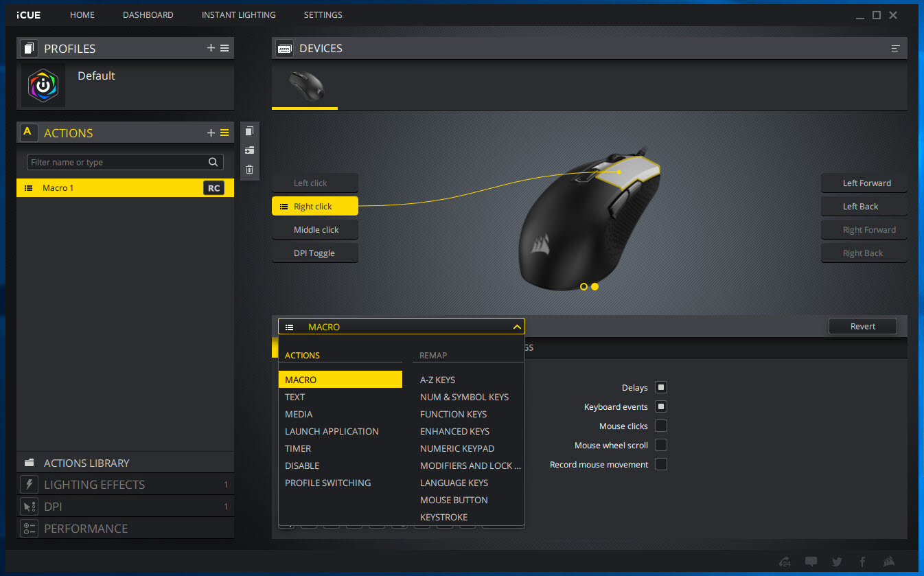The width and height of the screenshot is (924, 576).
Task: Expand the Performance section
Action: tap(125, 528)
